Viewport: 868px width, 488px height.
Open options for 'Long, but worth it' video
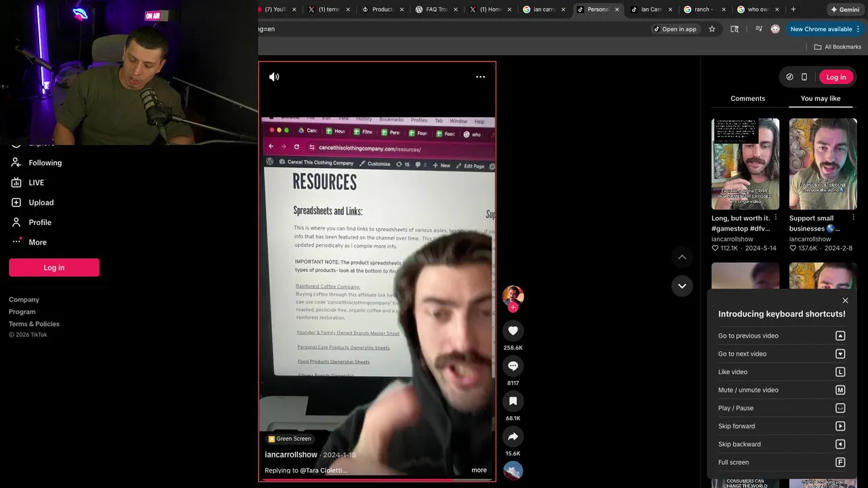[776, 218]
